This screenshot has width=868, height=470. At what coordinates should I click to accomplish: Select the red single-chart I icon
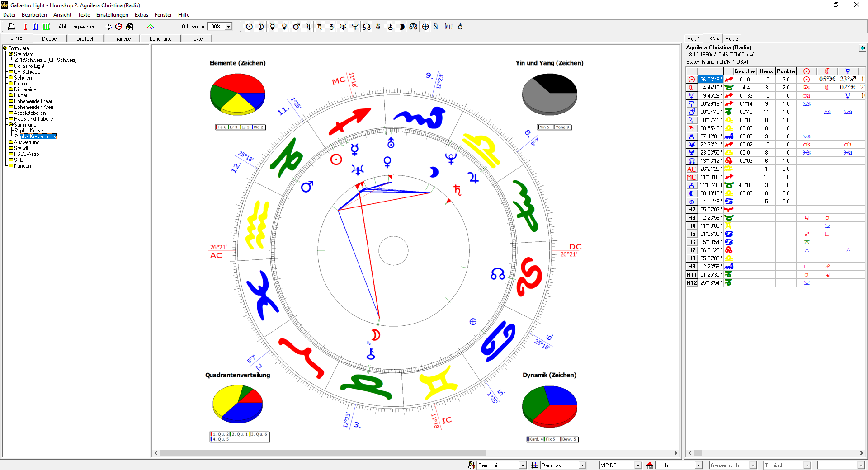click(25, 27)
